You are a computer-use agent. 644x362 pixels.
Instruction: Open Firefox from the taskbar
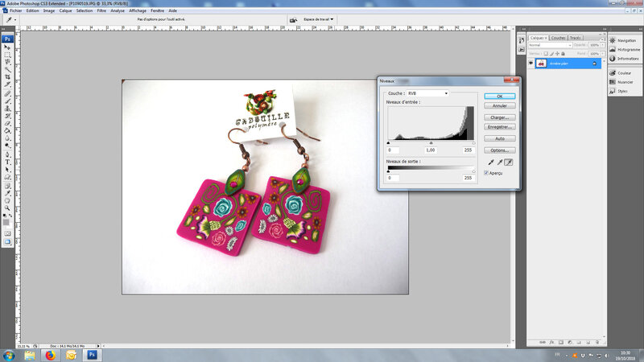pos(50,355)
